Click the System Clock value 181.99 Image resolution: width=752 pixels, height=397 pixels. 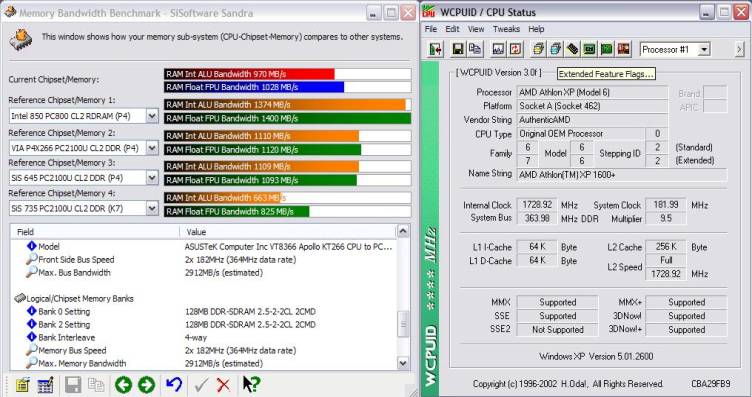click(666, 205)
